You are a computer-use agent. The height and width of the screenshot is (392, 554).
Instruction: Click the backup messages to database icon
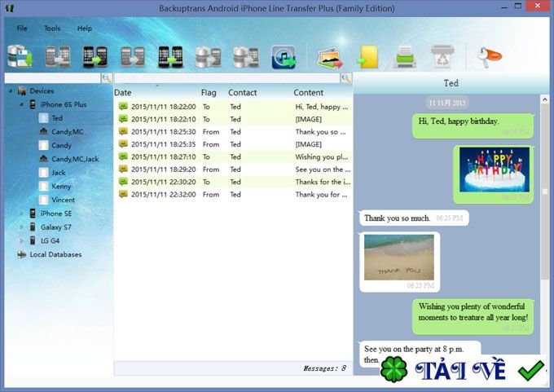coord(20,56)
